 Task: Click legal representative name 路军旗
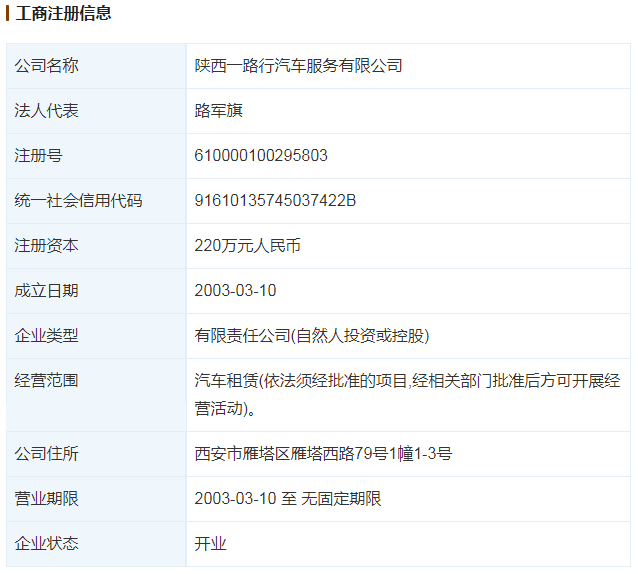click(218, 111)
